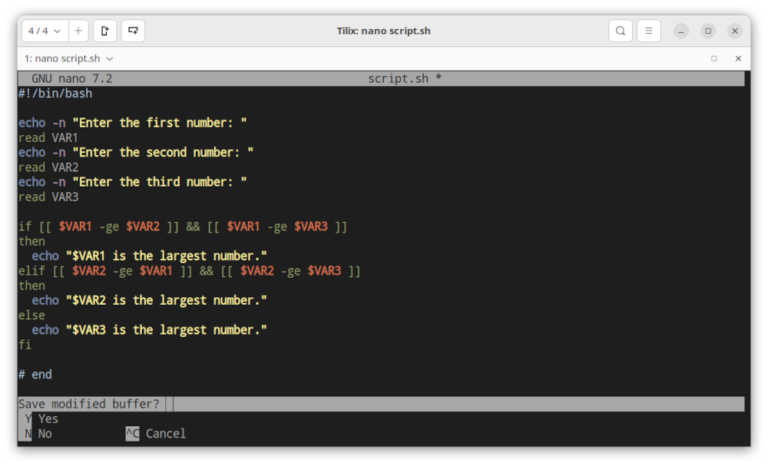
Task: Click the '# end' comment line
Action: coord(34,374)
